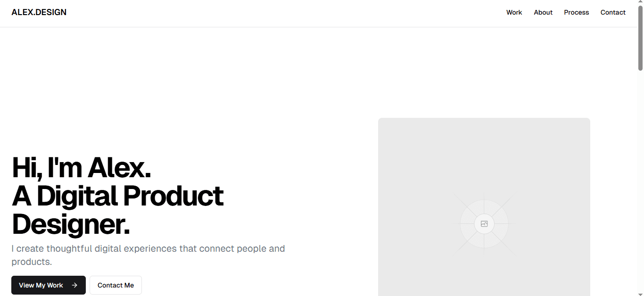
Task: Open the ALEX.DESIGN logo link
Action: pos(39,12)
